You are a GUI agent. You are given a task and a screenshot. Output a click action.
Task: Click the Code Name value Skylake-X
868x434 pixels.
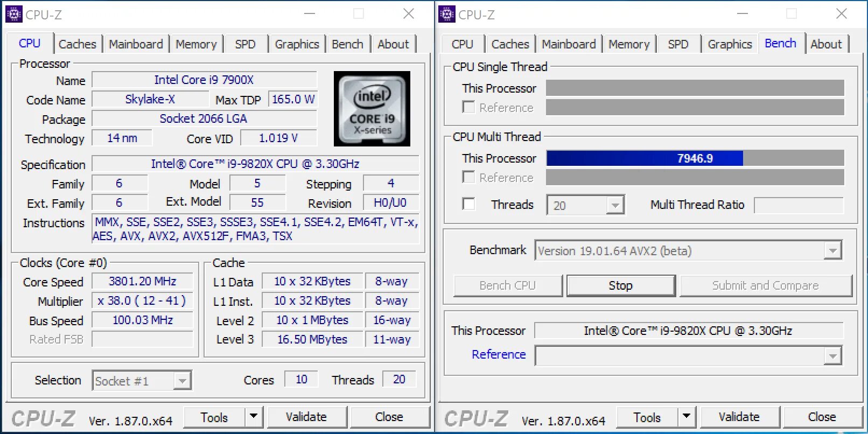150,99
